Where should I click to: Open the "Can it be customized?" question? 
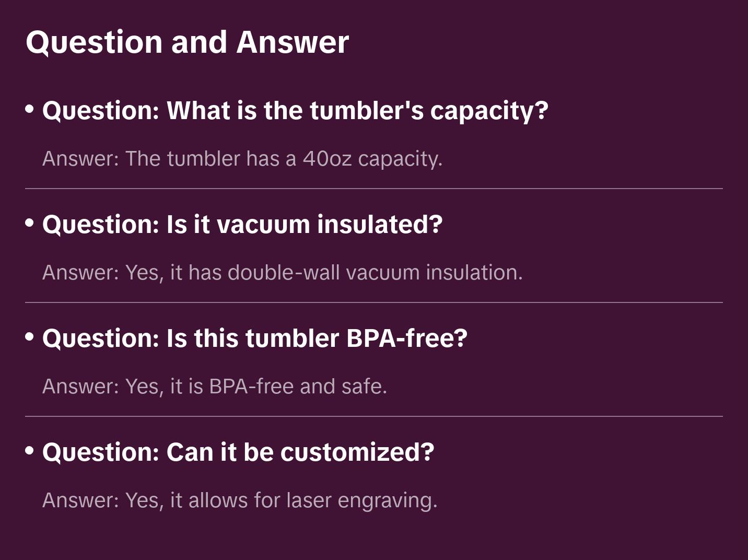pos(238,452)
